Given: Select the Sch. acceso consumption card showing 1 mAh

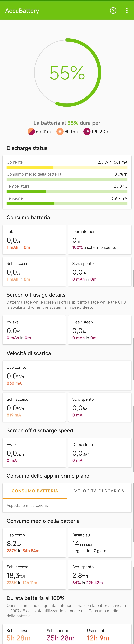Looking at the screenshot, I should pyautogui.click(x=34, y=271).
